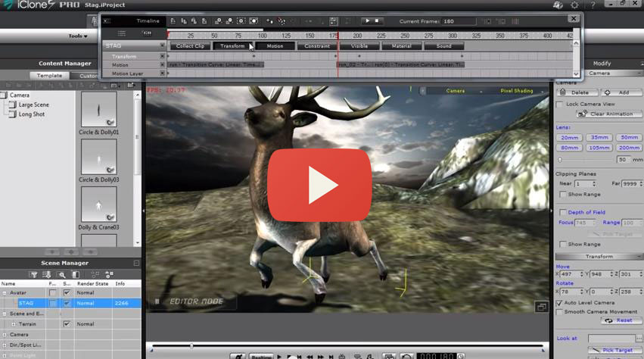Screen dimensions: 644x359
Task: Expand the Dir./Spot Light node
Action: pos(5,345)
